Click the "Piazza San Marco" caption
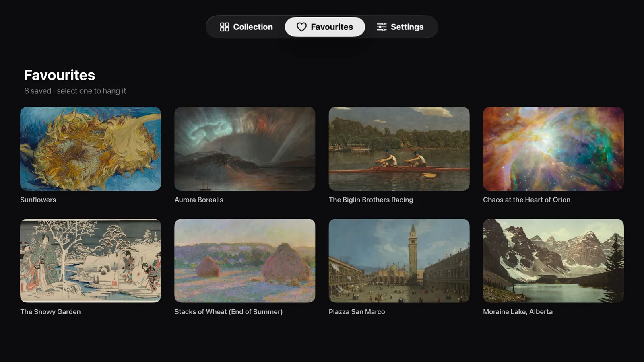Image resolution: width=644 pixels, height=362 pixels. click(357, 312)
